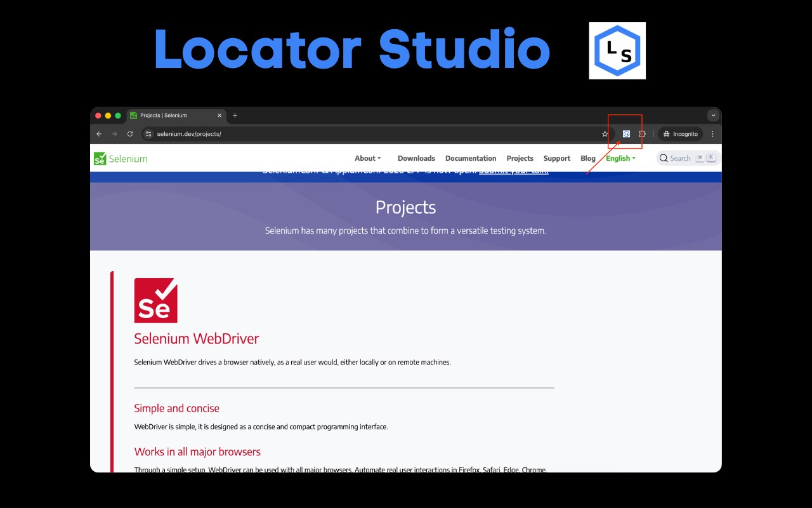Navigate to Projects in the navbar
The height and width of the screenshot is (508, 812).
pos(520,158)
